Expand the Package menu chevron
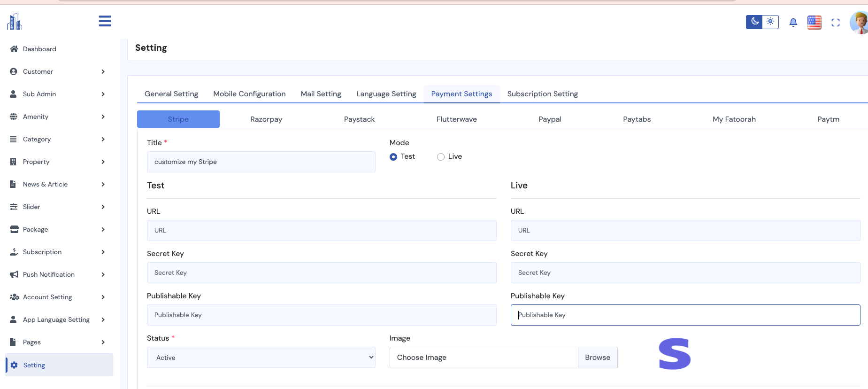This screenshot has width=868, height=389. pos(103,229)
